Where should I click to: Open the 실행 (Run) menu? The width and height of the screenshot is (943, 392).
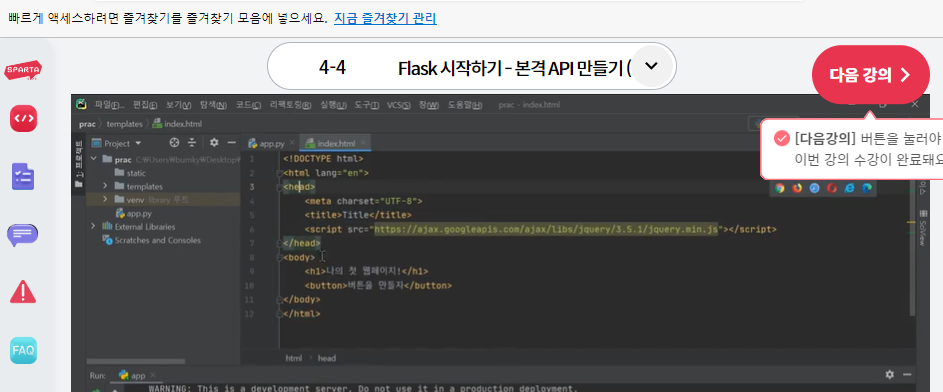pyautogui.click(x=334, y=105)
